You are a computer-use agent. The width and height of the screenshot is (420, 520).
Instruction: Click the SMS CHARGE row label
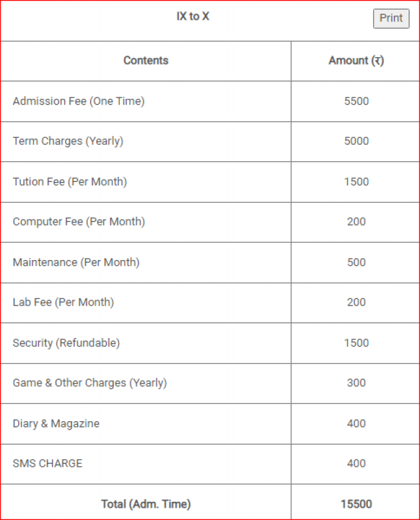coord(47,463)
